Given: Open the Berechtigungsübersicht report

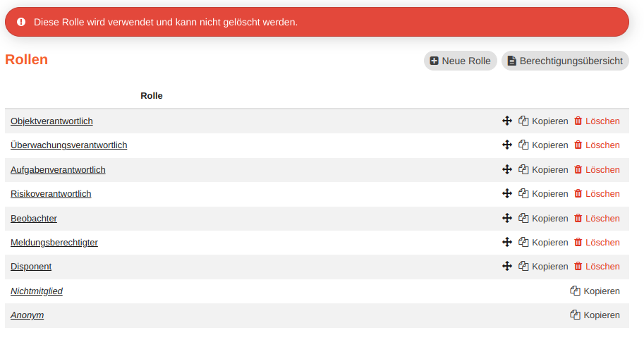Looking at the screenshot, I should click(565, 61).
